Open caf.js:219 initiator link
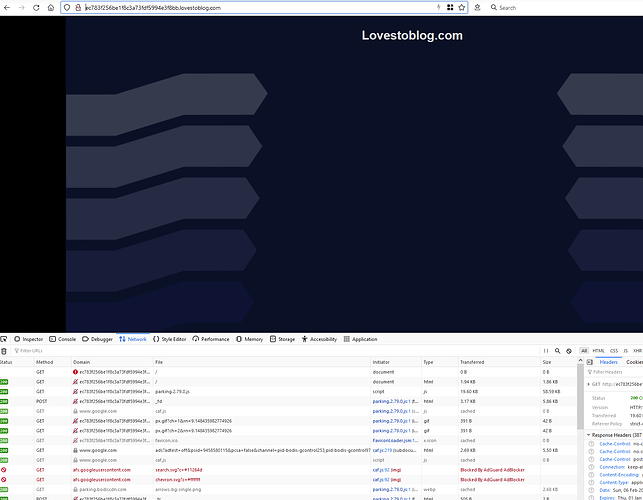The height and width of the screenshot is (500, 643). (x=382, y=450)
